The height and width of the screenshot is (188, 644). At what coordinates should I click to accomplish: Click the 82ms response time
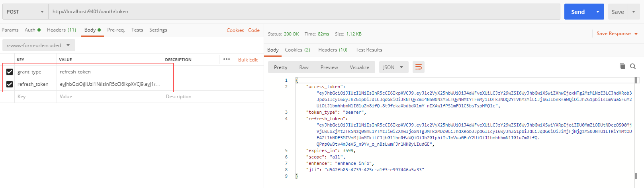pyautogui.click(x=323, y=34)
